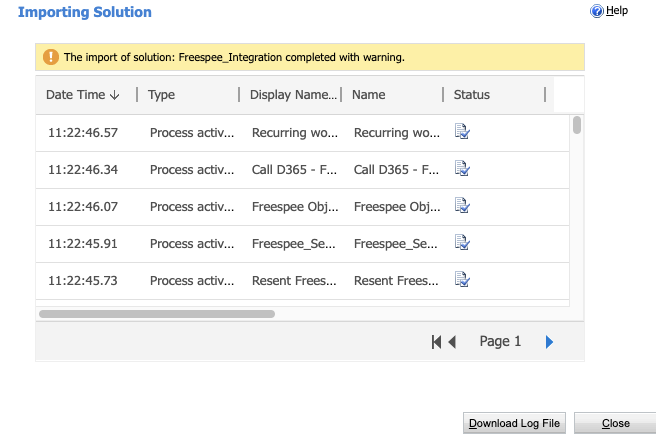Click status icon for Freespee Obj row
Screen dimensions: 656x437
tap(462, 205)
